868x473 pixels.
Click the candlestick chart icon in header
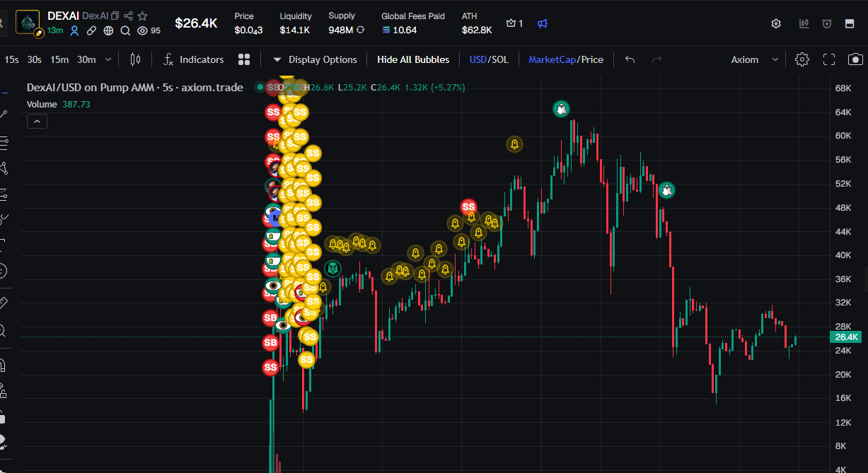tap(804, 23)
